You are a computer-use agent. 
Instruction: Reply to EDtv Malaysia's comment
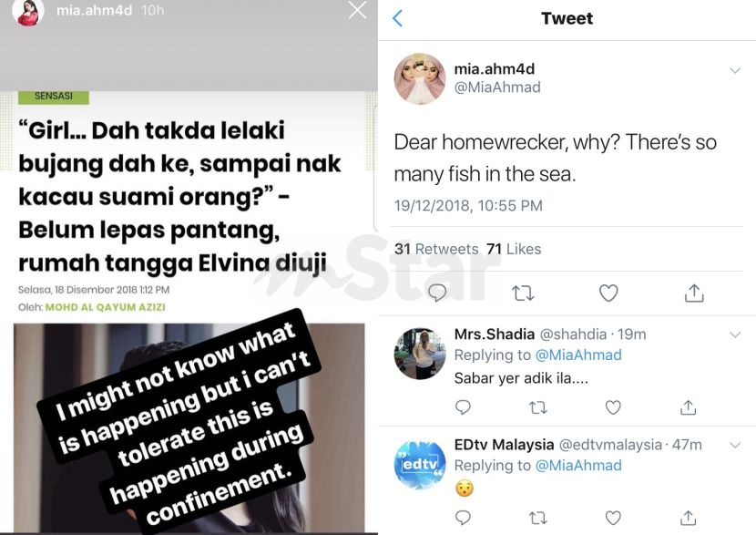(x=463, y=518)
